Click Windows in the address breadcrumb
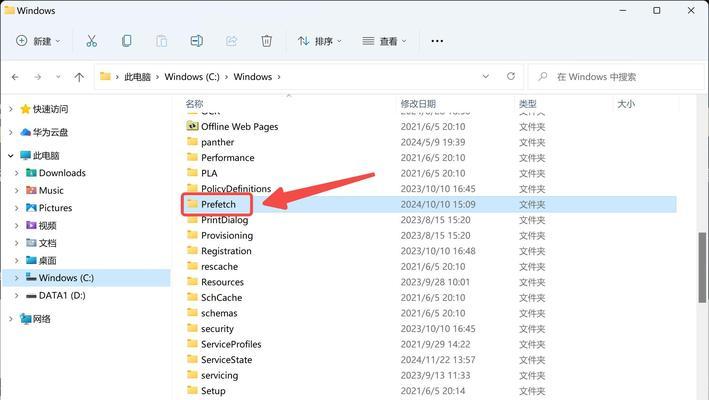The width and height of the screenshot is (709, 400). click(253, 77)
